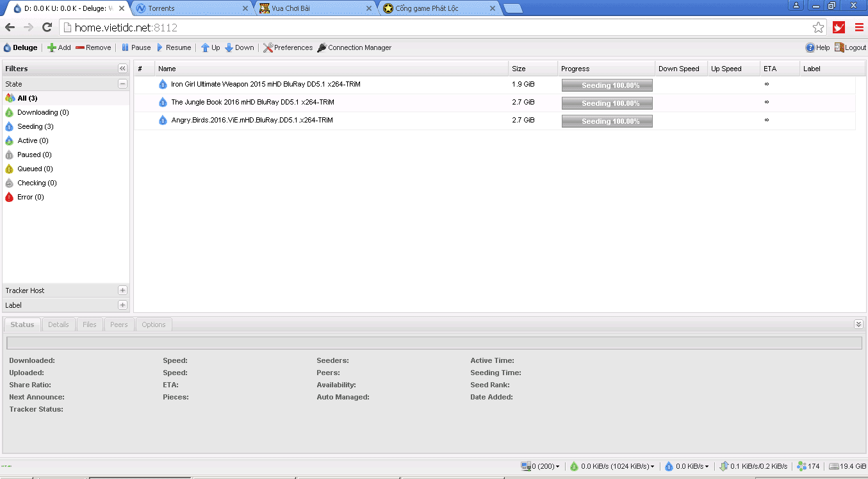Open the Status details tab
The height and width of the screenshot is (479, 868).
pyautogui.click(x=22, y=324)
